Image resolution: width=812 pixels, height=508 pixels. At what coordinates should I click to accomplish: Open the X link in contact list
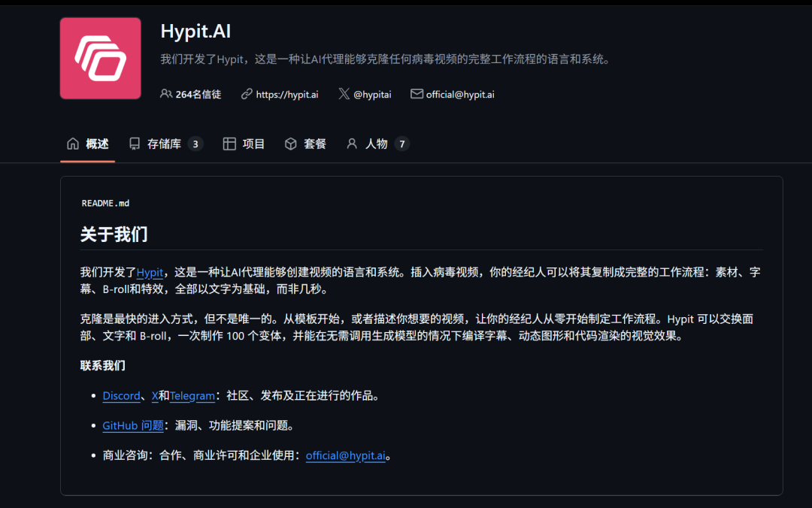tap(155, 395)
